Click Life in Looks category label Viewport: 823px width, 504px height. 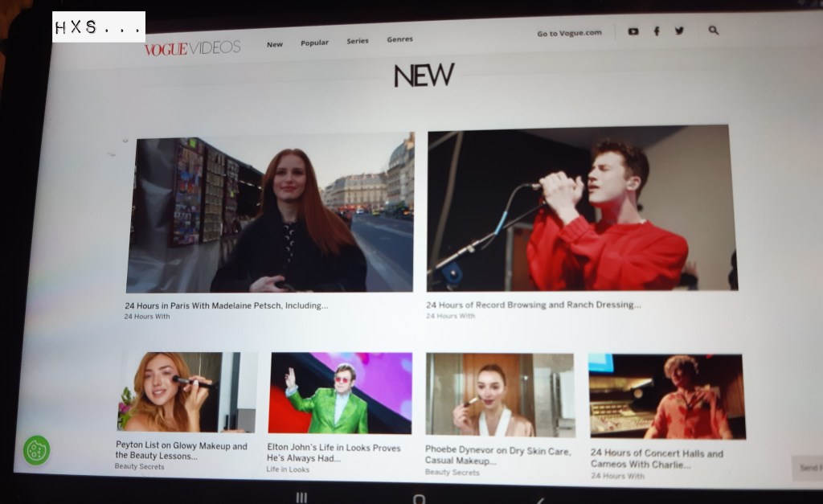coord(288,469)
